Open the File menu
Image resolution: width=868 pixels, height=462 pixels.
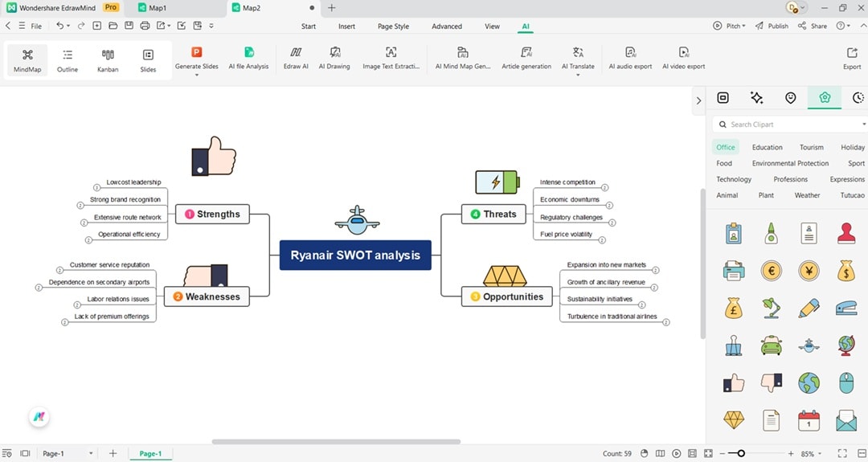(x=36, y=26)
